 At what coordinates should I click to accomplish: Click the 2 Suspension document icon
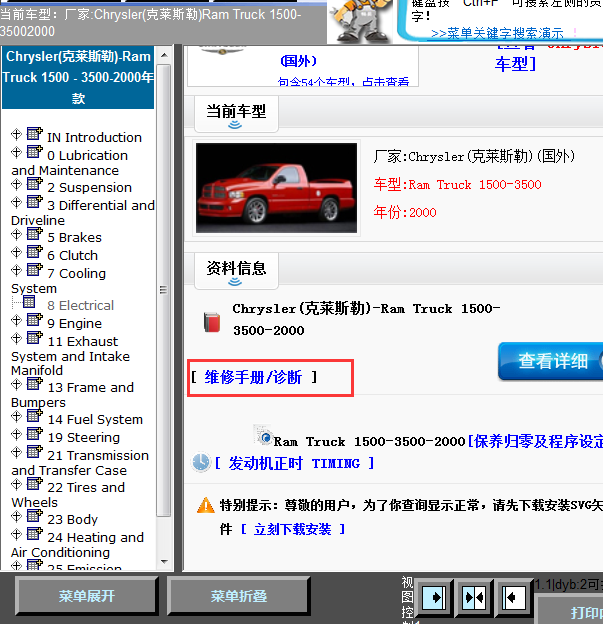35,184
